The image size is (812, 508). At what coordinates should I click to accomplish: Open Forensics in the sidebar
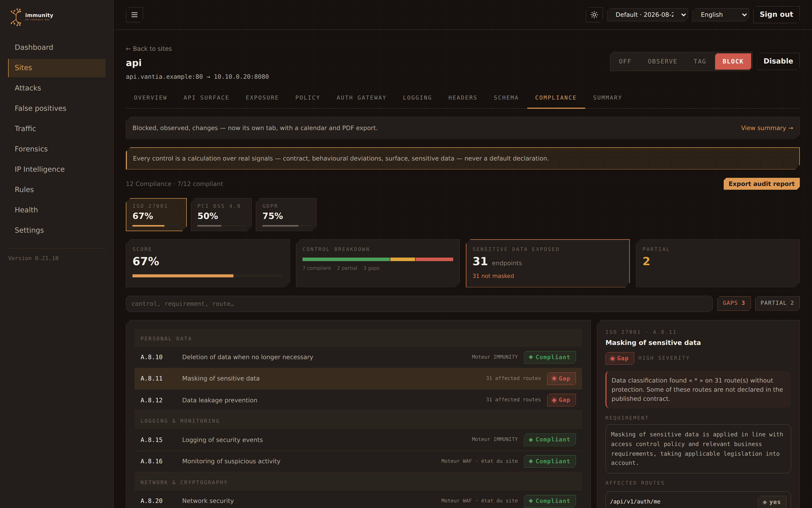pos(57,149)
